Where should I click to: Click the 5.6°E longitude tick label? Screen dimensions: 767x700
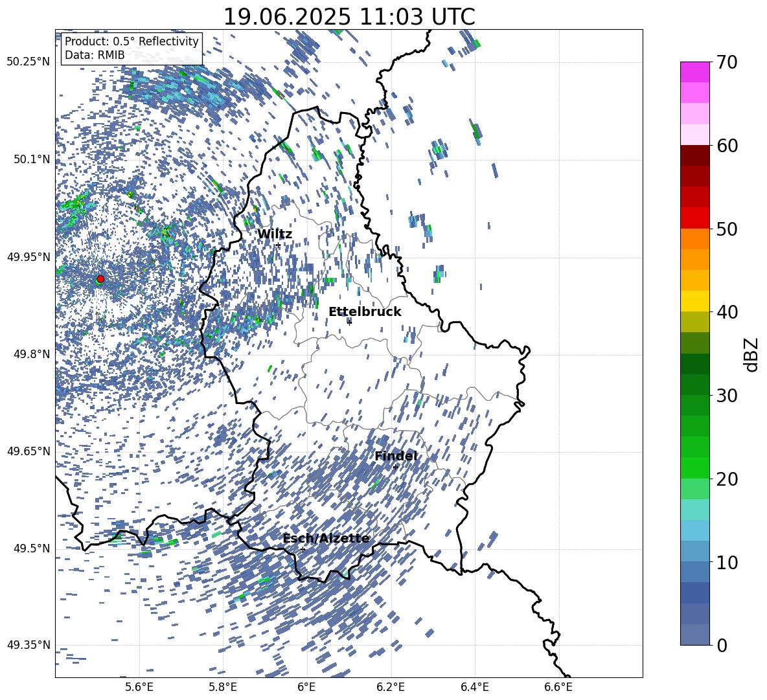point(139,687)
